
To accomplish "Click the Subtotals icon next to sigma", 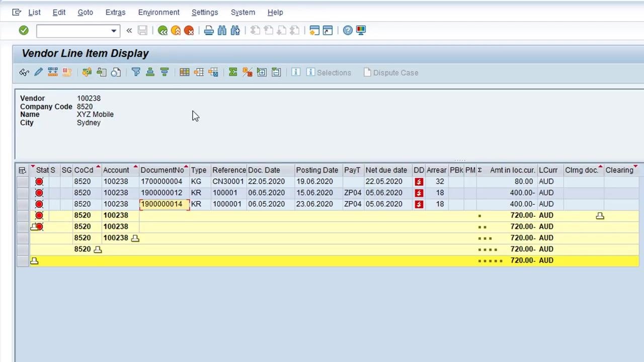I will click(x=247, y=72).
